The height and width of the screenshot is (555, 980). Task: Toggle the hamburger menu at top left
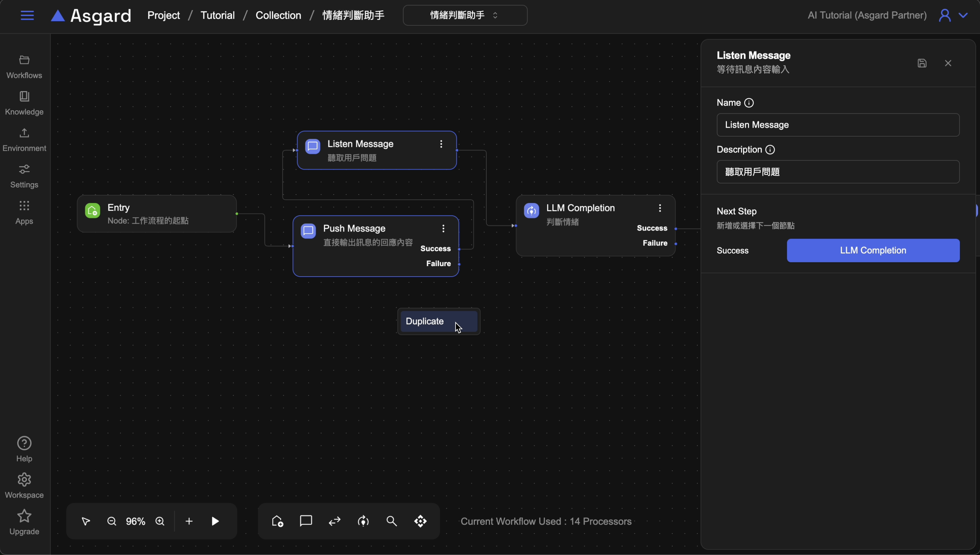[27, 15]
